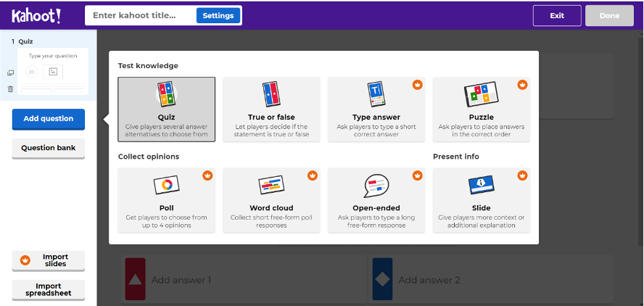Click the blue diamond answer 2 shape
Viewport: 644px width, 306px height.
click(x=382, y=280)
